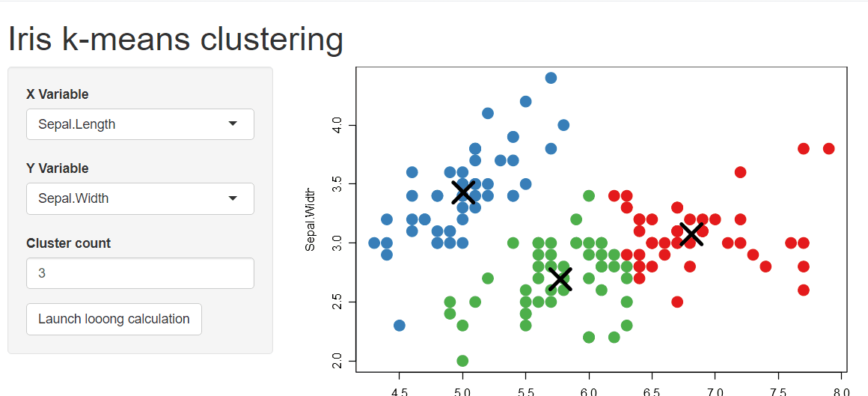Screen dimensions: 868x396
Task: Click the red cluster center X marker
Action: tap(691, 233)
